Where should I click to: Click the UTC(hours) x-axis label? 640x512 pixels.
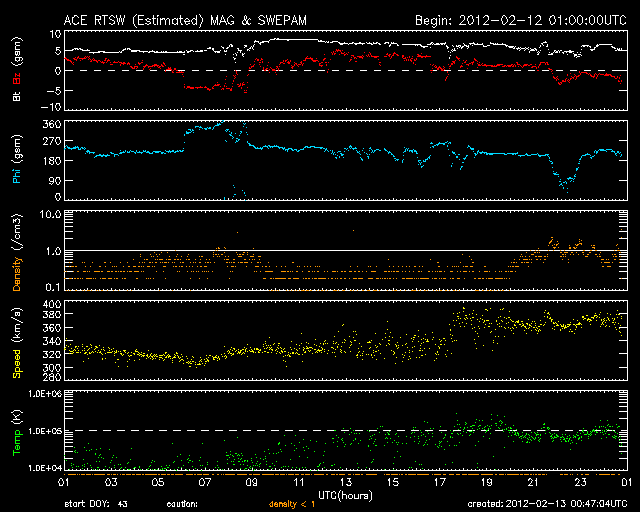(345, 493)
